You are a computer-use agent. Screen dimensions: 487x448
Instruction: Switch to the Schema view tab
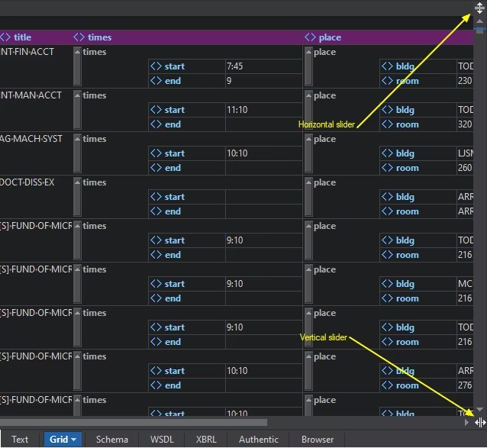pos(111,440)
